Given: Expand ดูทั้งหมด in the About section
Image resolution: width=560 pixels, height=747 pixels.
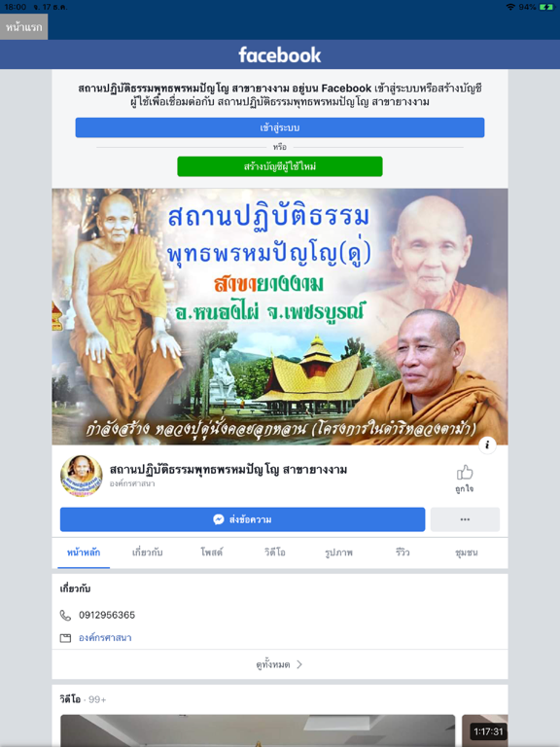Looking at the screenshot, I should [280, 664].
